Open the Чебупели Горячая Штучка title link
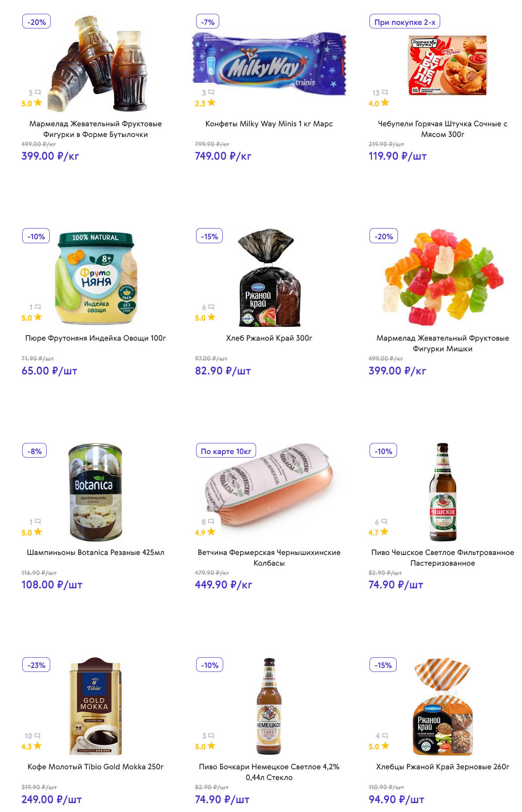522x812 pixels. (442, 129)
